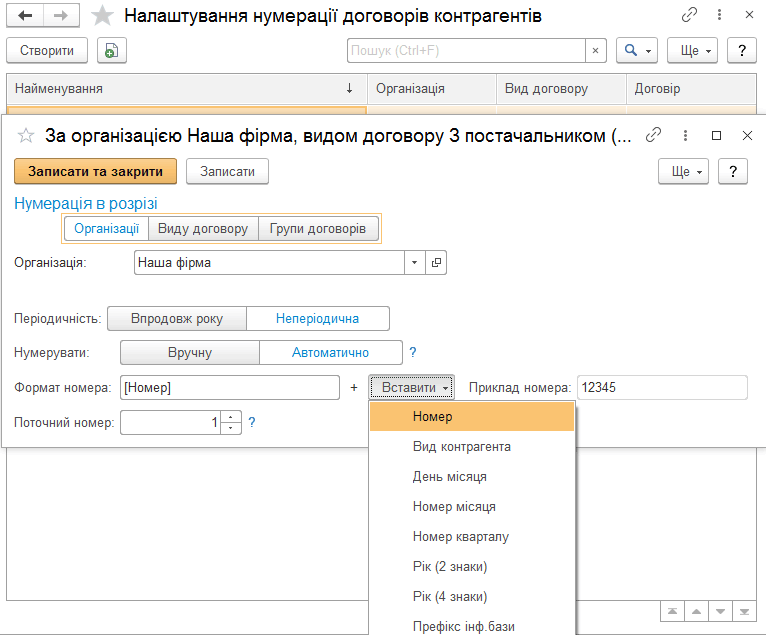Viewport: 766px width, 635px height.
Task: Expand the Організація dropdown list
Action: [x=415, y=263]
